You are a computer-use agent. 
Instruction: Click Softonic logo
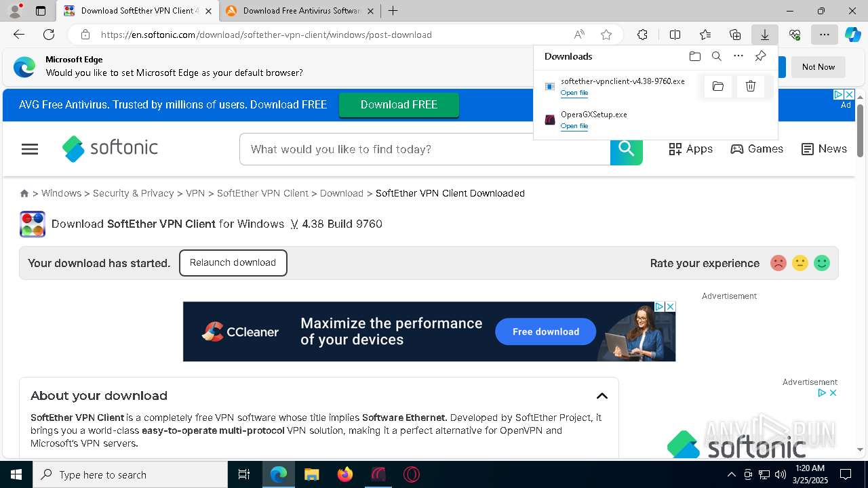click(x=110, y=149)
